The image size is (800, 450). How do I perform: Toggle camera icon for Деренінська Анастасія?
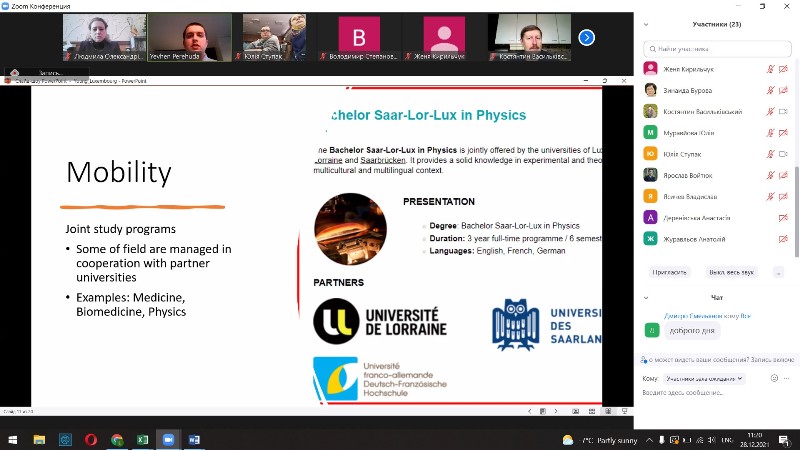tap(783, 217)
